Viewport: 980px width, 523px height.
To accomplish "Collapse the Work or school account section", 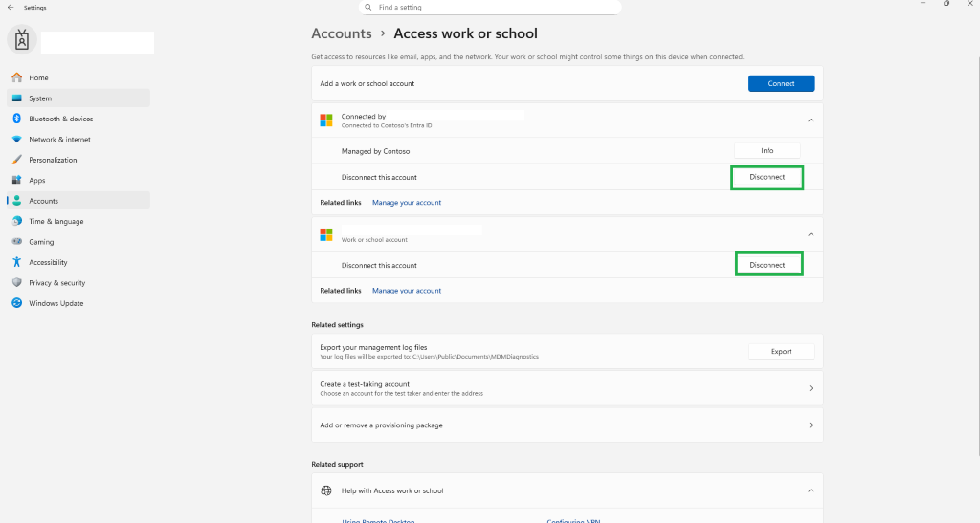I will click(811, 234).
